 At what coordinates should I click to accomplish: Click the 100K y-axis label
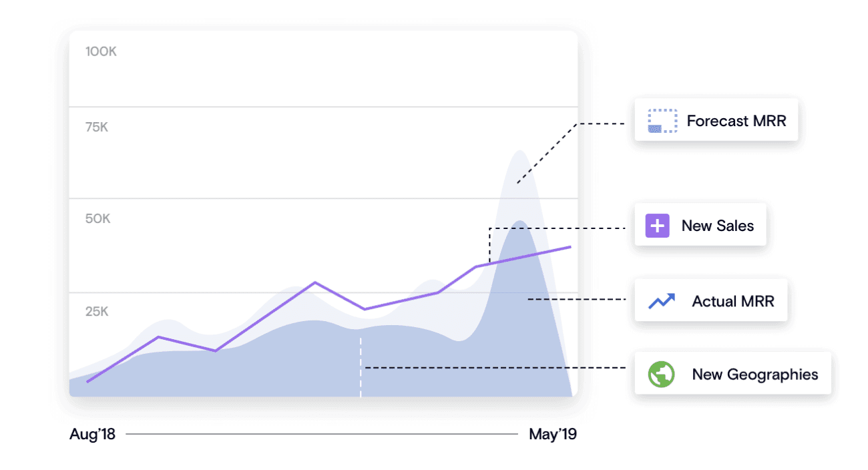click(101, 51)
